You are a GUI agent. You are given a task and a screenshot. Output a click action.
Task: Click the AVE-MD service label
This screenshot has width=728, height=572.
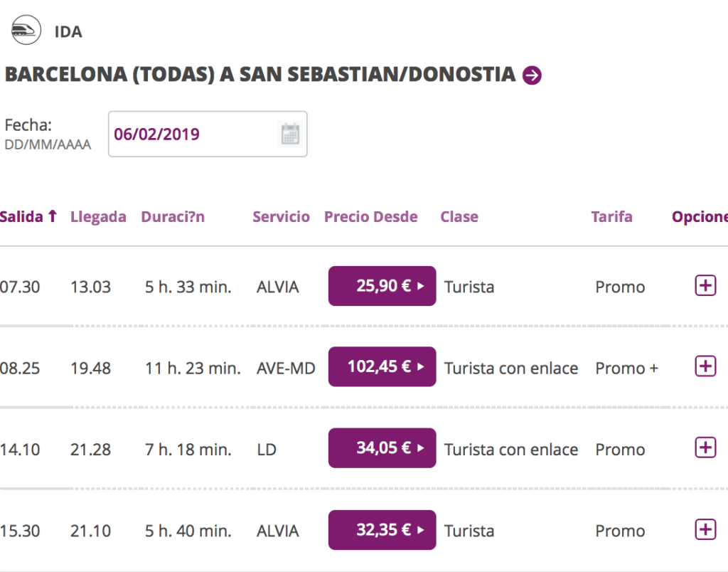(286, 369)
